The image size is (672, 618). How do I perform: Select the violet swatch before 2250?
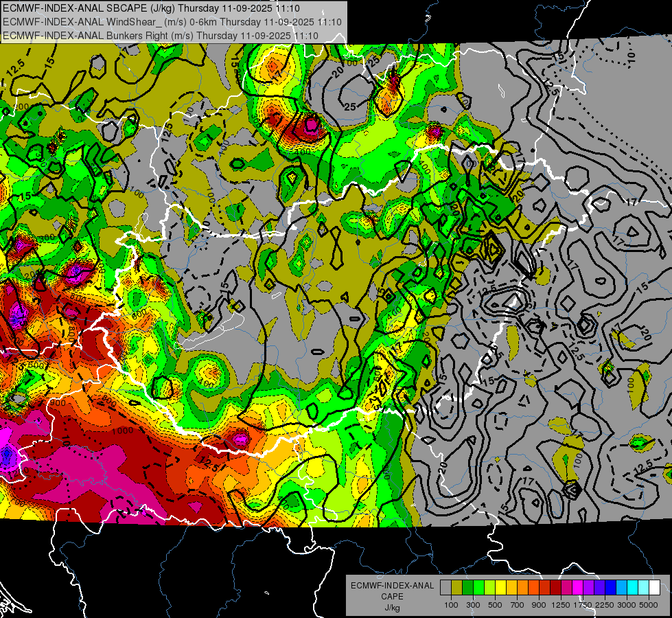599,588
